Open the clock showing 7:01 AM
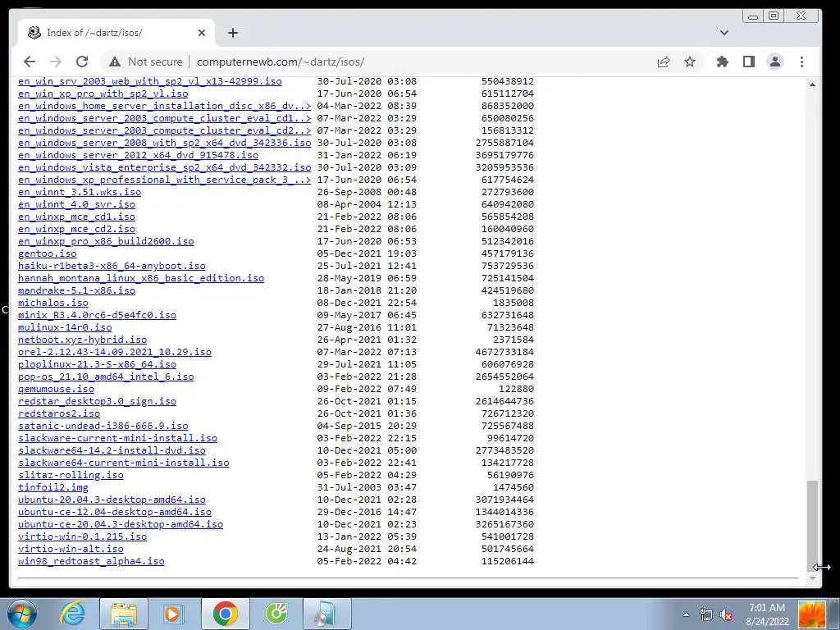Viewport: 840px width, 630px height. (x=767, y=614)
